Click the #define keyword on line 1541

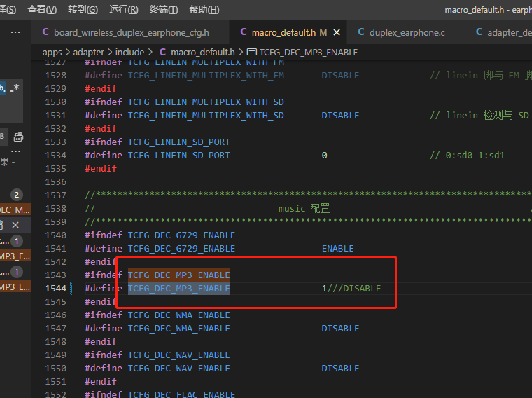click(104, 249)
